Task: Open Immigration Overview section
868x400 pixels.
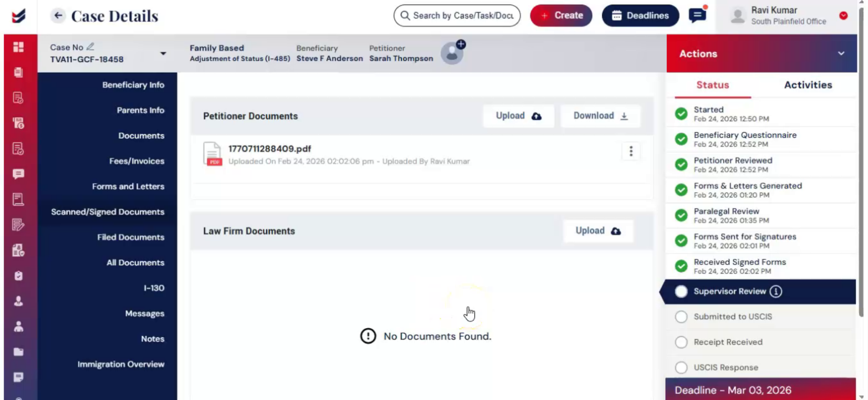Action: tap(121, 364)
